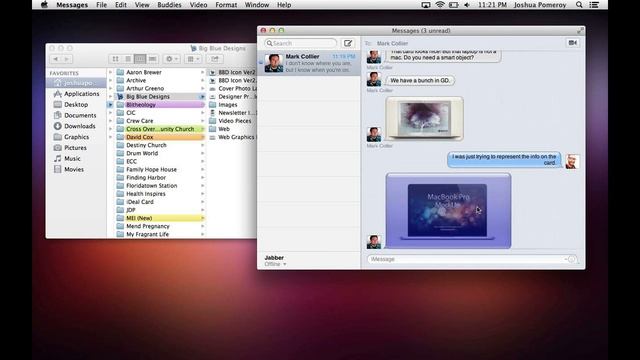Image resolution: width=640 pixels, height=360 pixels.
Task: Select the Mark Collier conversation
Action: pos(309,63)
